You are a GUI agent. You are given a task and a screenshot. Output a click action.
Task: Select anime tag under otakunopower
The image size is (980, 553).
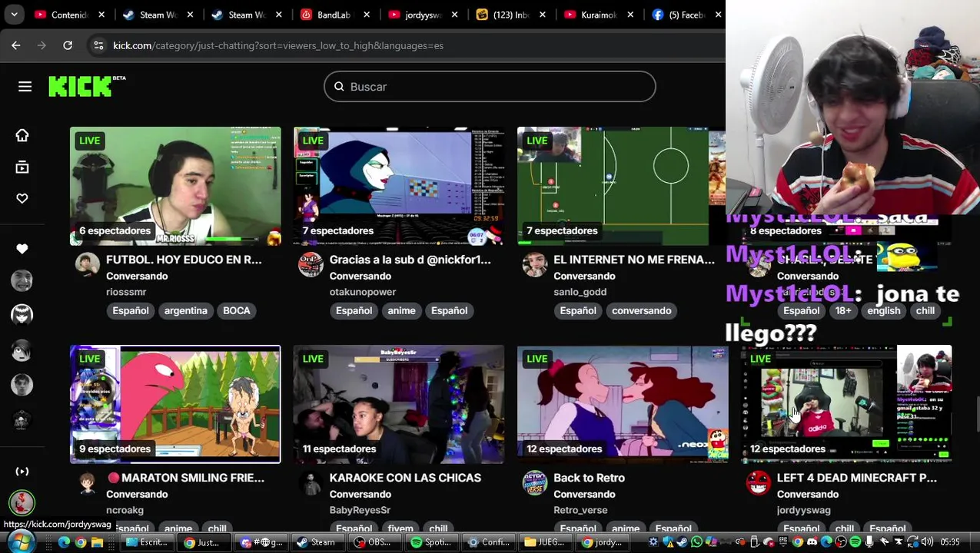[401, 310]
